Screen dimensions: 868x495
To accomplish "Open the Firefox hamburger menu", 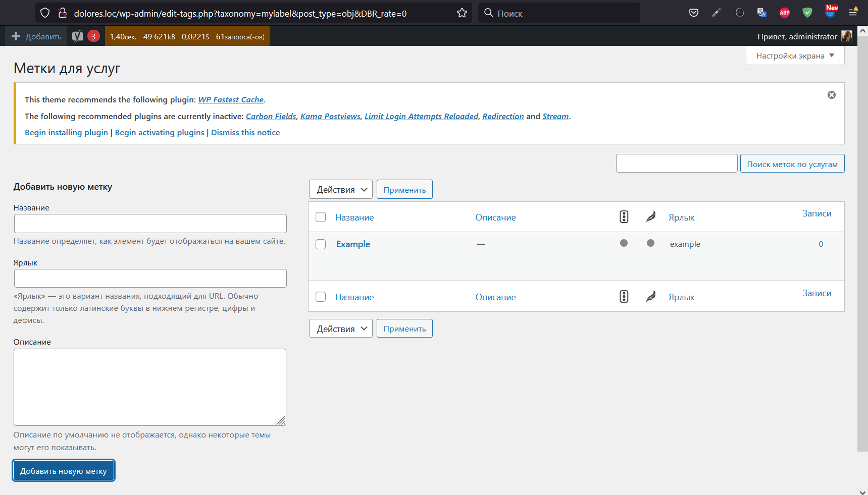I will [x=853, y=12].
